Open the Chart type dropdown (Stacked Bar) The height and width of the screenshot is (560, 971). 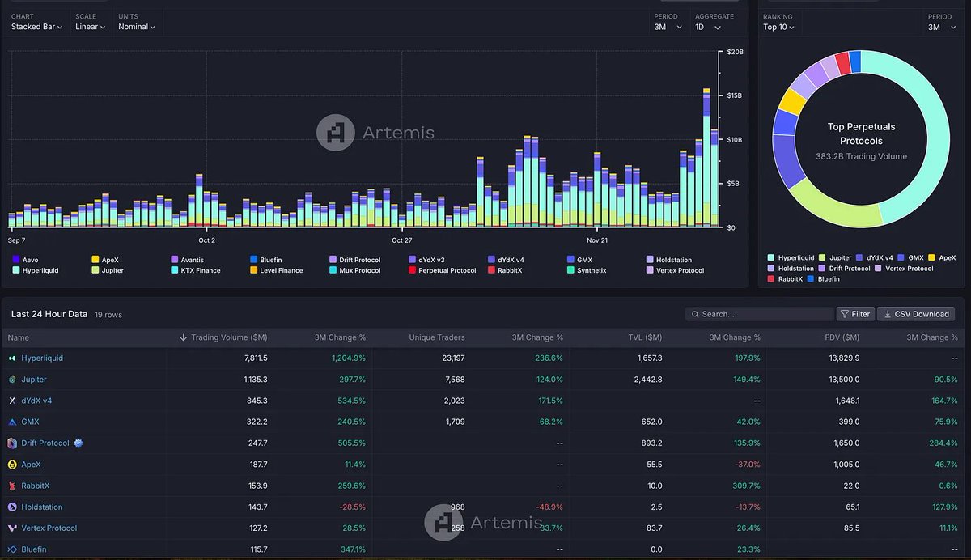click(x=36, y=27)
